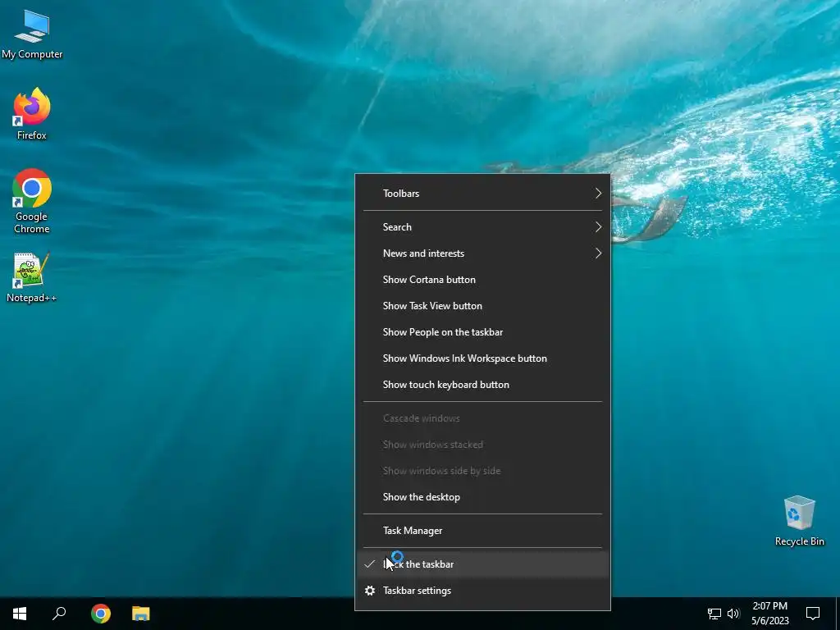
Task: Click the Show desktop sliver at taskbar end
Action: (x=838, y=614)
